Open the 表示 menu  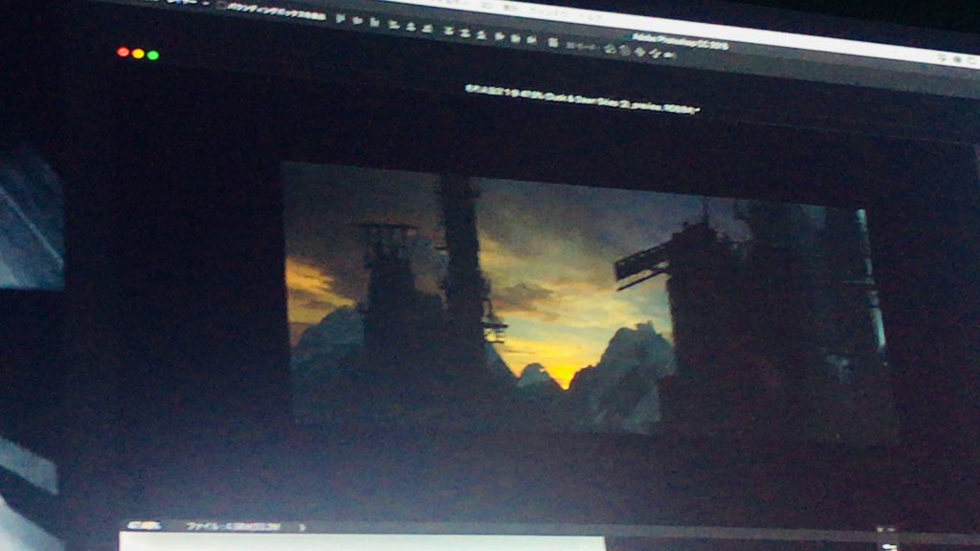coord(511,8)
